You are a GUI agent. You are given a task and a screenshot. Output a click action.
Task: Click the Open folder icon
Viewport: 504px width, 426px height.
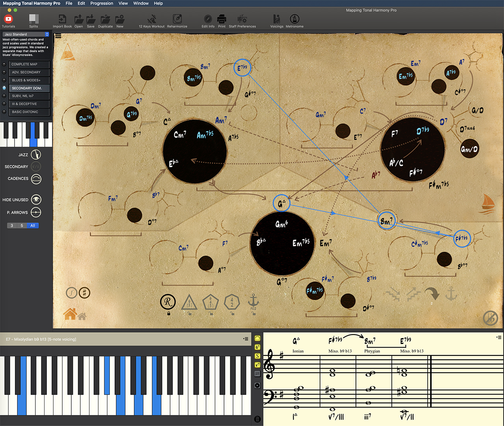click(79, 19)
